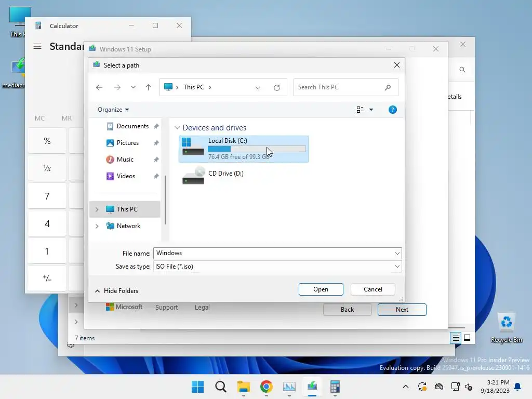Click the Microsoft logo in Setup window

[124, 307]
